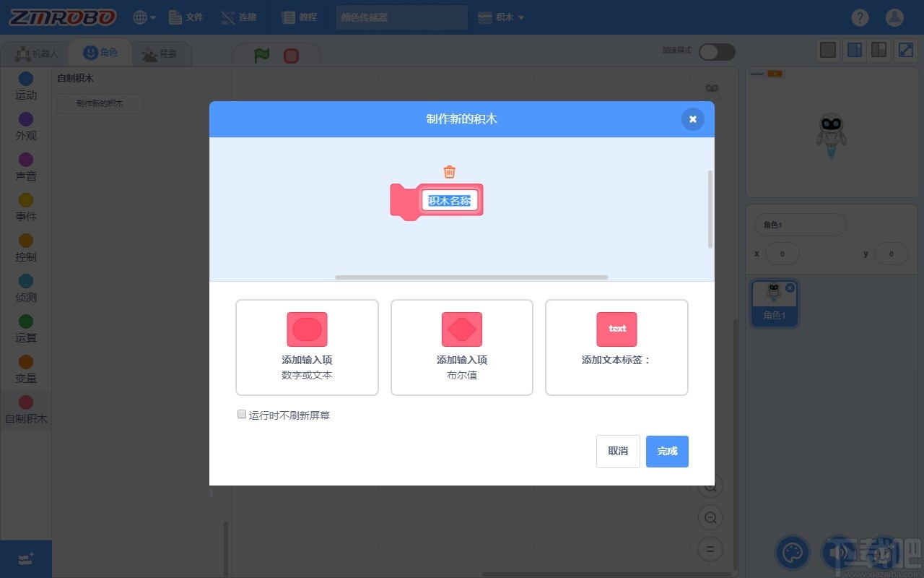
Task: Select the full-stage square layout icon
Action: point(828,50)
